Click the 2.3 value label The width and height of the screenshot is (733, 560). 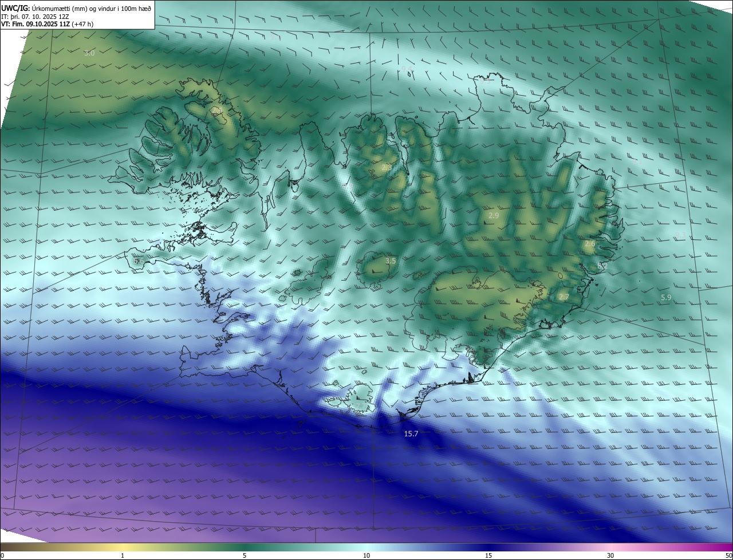tap(387, 168)
